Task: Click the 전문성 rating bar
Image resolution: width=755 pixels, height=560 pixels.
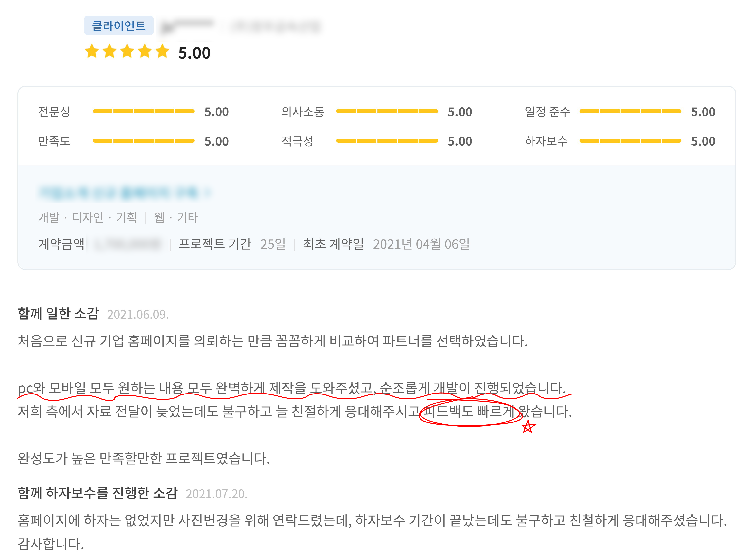Action: [x=143, y=111]
